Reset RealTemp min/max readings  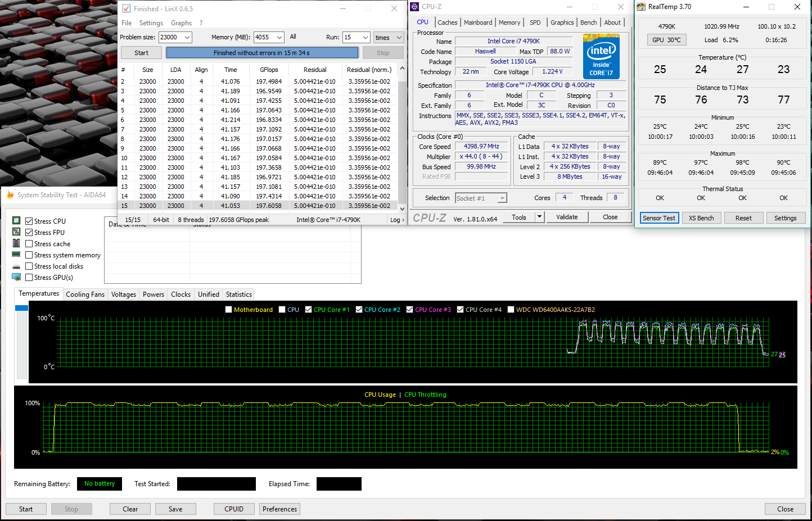743,218
